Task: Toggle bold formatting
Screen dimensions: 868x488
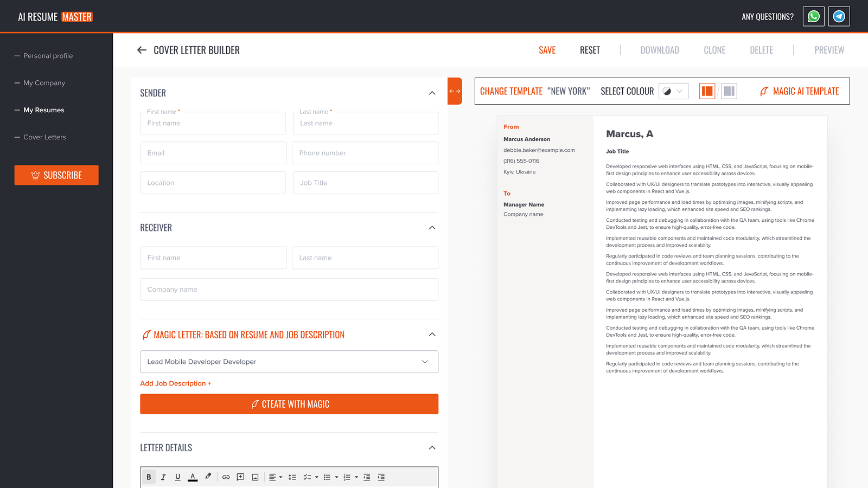Action: coord(149,477)
